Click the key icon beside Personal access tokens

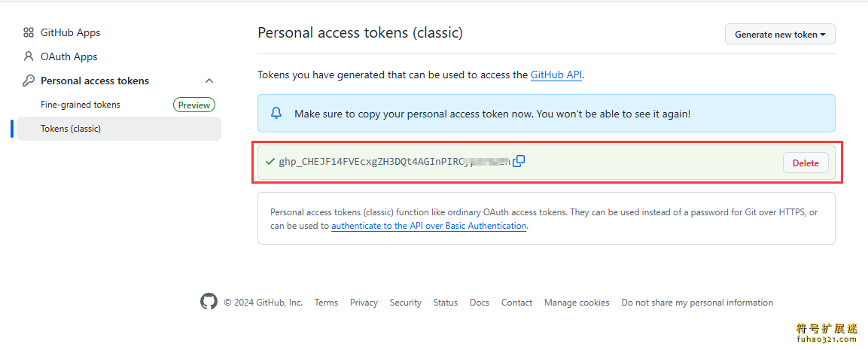click(x=29, y=81)
